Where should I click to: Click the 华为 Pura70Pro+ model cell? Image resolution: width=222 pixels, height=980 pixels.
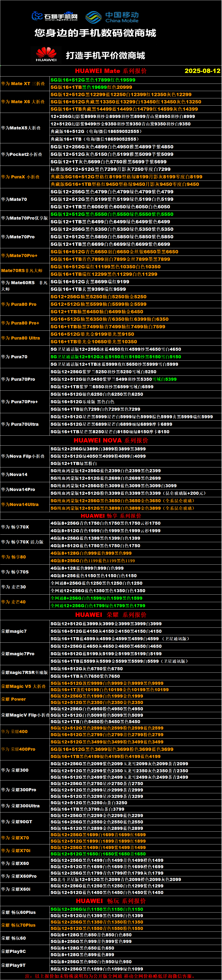pos(25,401)
